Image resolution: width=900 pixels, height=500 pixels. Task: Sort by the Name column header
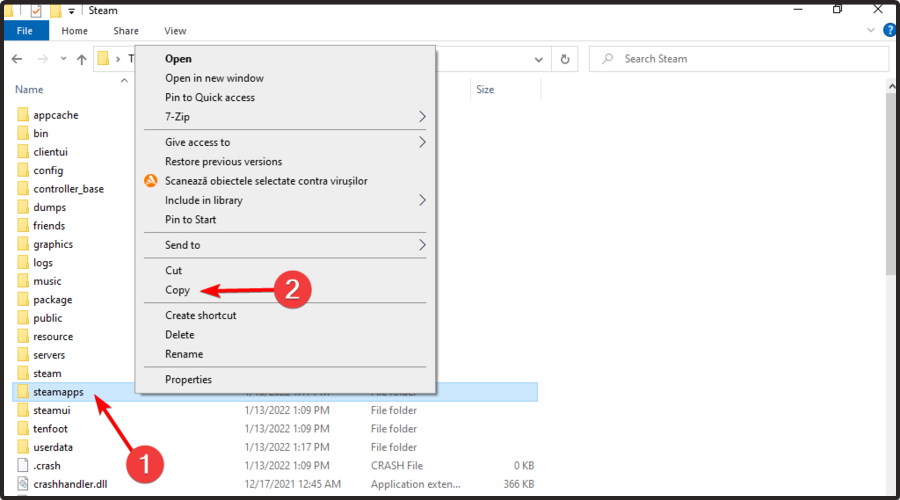pyautogui.click(x=29, y=90)
